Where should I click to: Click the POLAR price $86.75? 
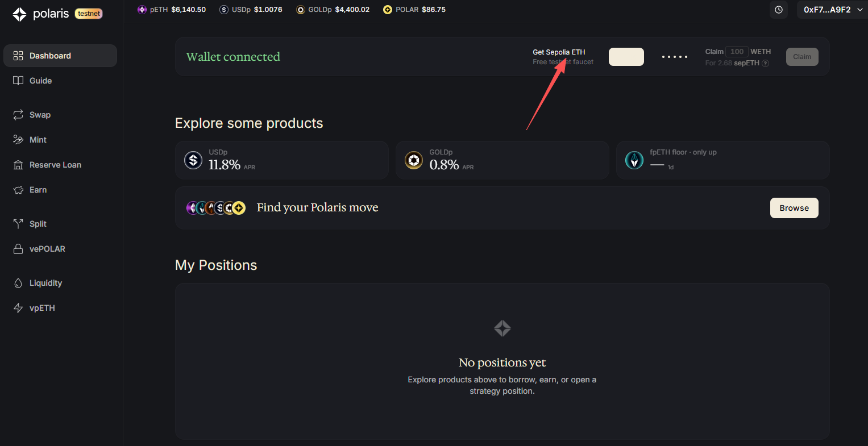click(434, 10)
